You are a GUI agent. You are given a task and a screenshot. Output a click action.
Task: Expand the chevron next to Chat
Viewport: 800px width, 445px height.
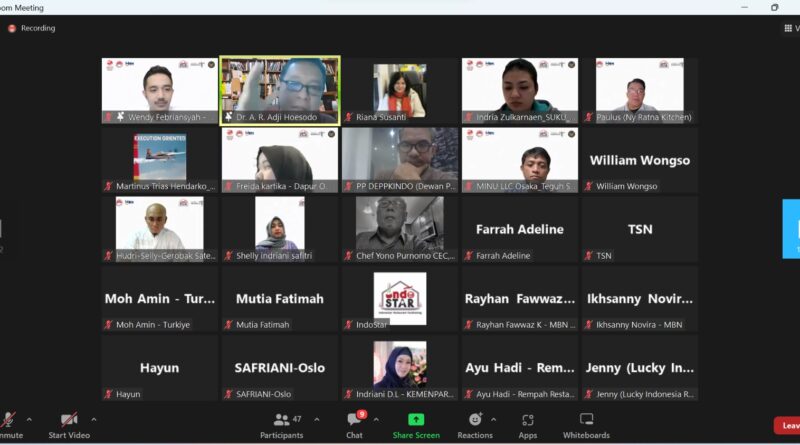377,419
